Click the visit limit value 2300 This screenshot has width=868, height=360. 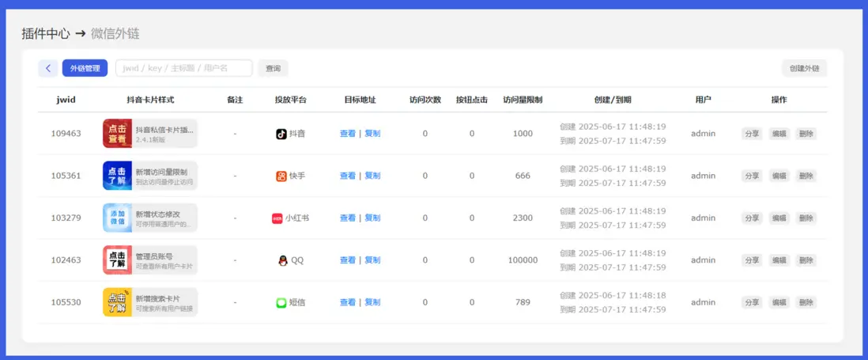coord(523,218)
